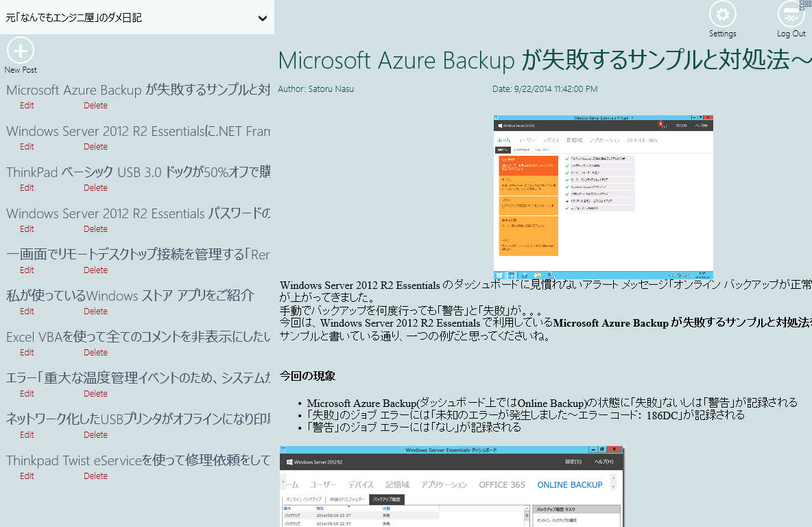Image resolution: width=812 pixels, height=527 pixels.
Task: Delete the USBプリンタ offline post
Action: [x=96, y=435]
